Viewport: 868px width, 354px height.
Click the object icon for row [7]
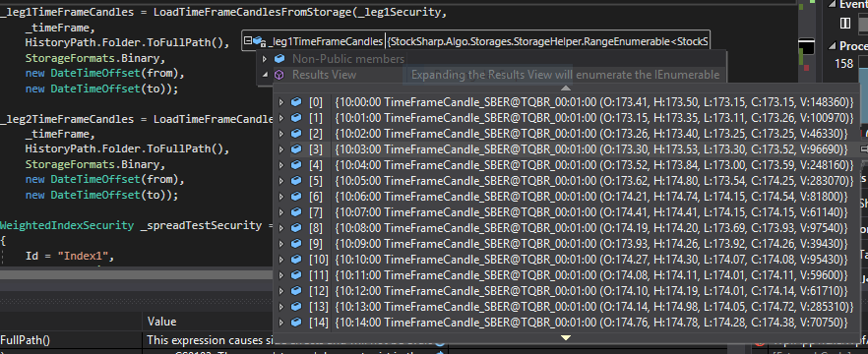297,211
